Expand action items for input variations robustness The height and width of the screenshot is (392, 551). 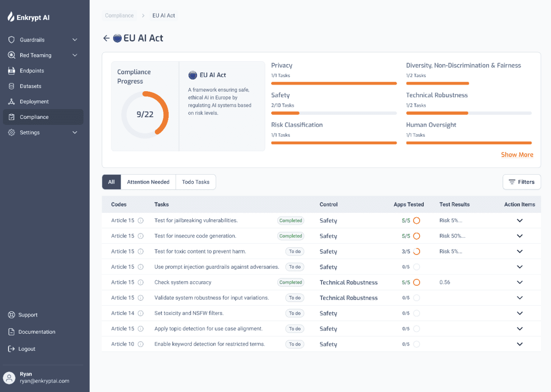[x=520, y=298]
